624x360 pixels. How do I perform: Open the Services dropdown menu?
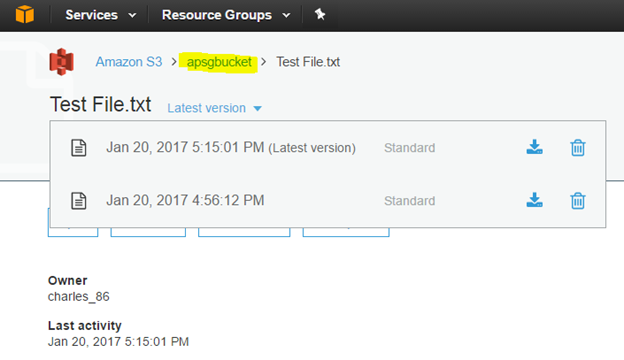100,15
